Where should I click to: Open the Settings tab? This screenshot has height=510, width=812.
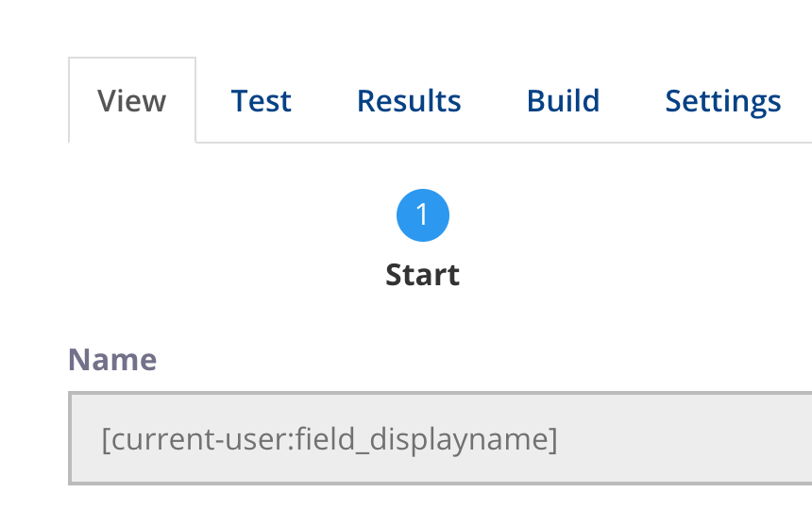point(723,100)
